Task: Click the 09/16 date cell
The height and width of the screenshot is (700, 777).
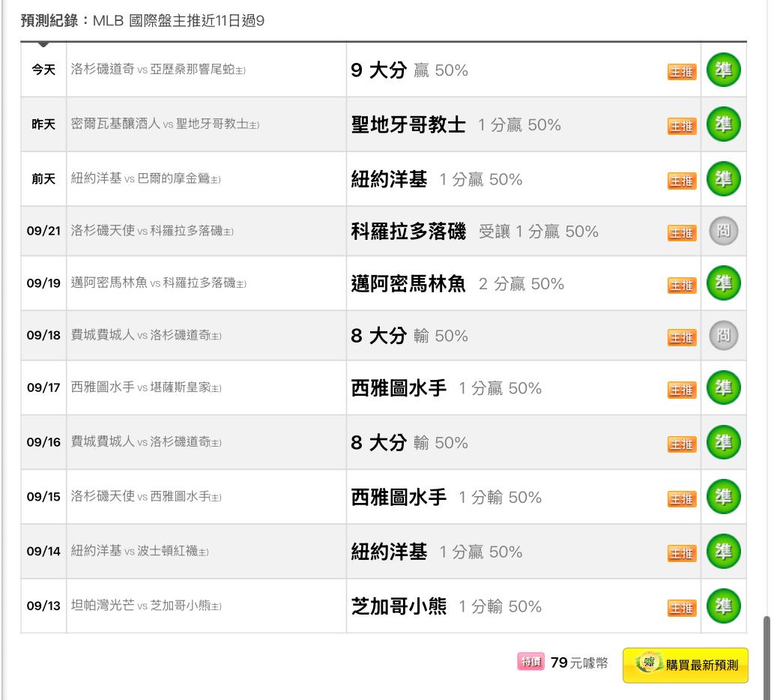Action: point(43,442)
